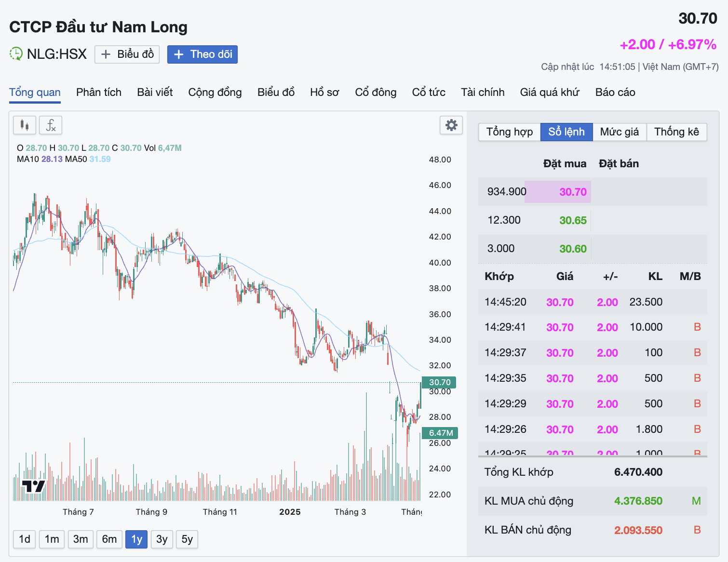Click the Đặt bán column header
The image size is (728, 562).
pyautogui.click(x=619, y=164)
